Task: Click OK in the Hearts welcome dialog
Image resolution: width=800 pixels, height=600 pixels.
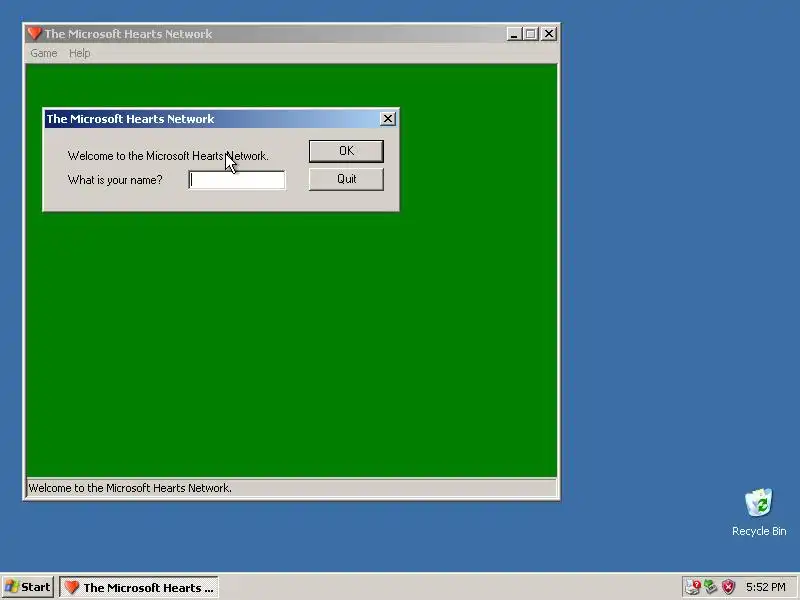Action: point(346,151)
